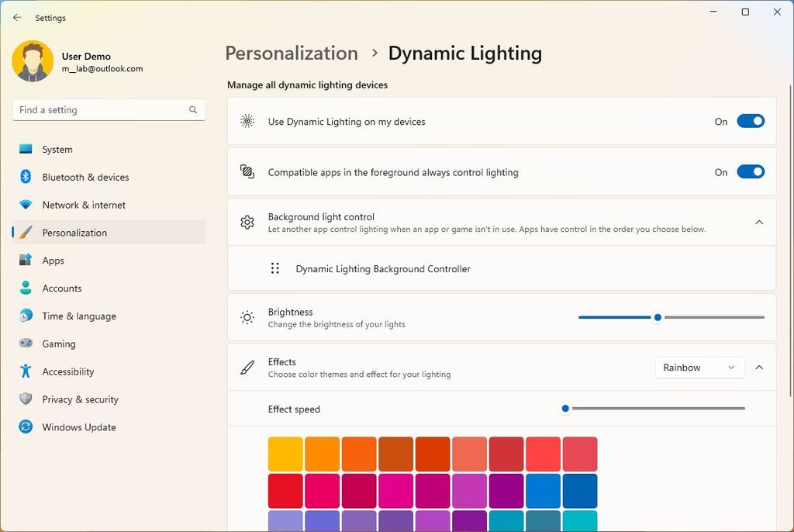This screenshot has width=794, height=532.
Task: Click the back arrow button
Action: click(17, 17)
